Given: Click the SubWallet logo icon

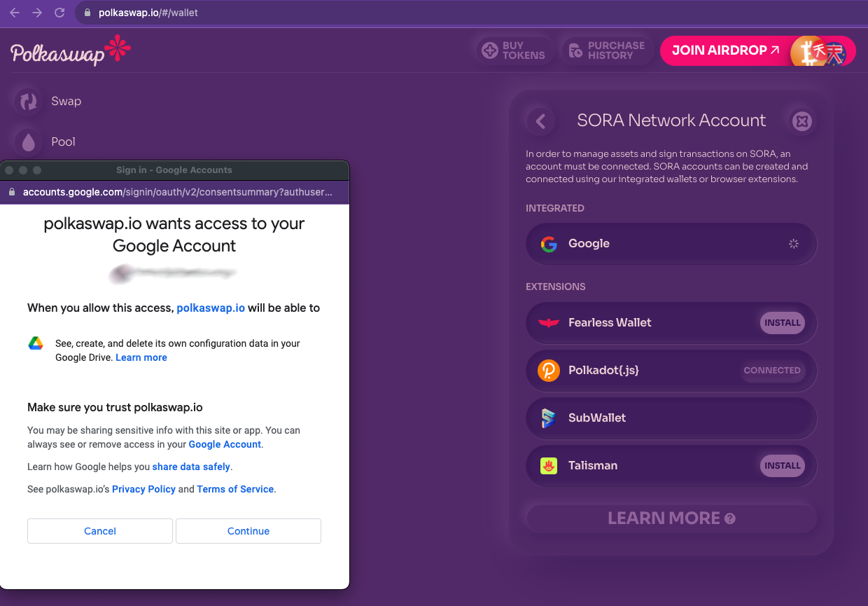Looking at the screenshot, I should 549,418.
